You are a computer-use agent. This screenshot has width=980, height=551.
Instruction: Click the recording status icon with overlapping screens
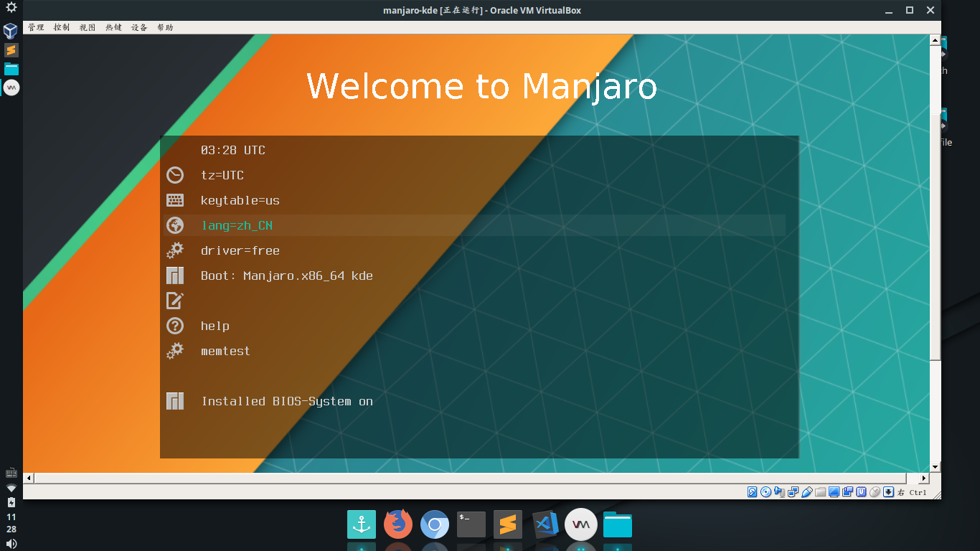(847, 491)
